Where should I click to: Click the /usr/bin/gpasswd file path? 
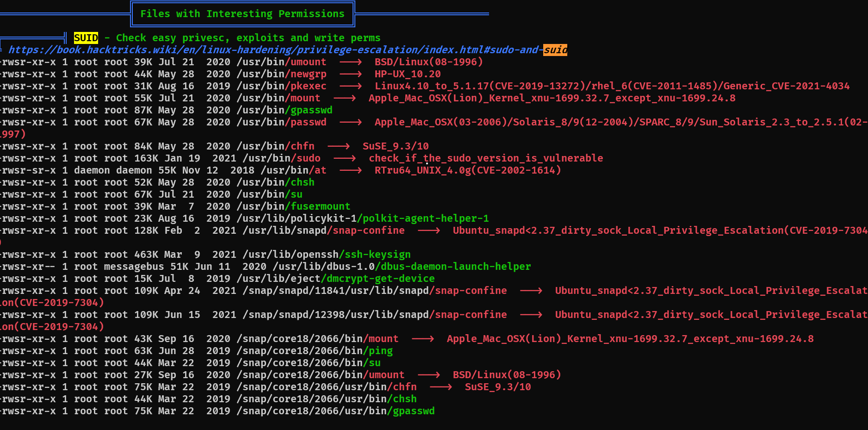click(284, 110)
